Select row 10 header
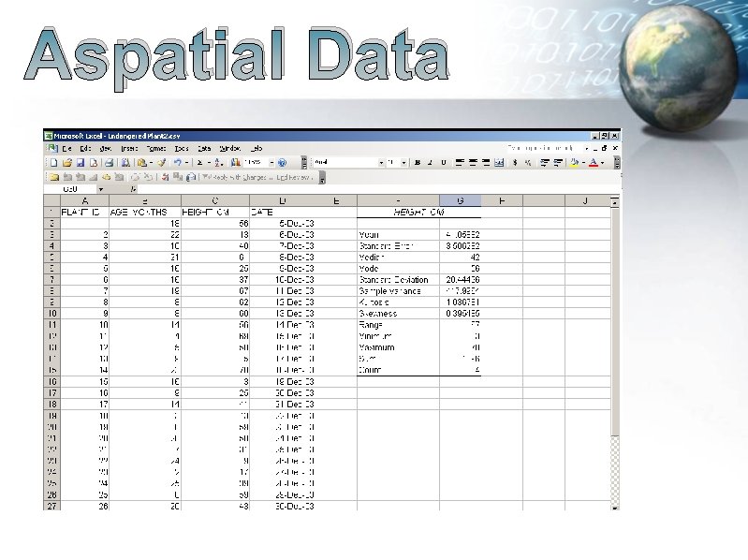This screenshot has height=560, width=748. [x=52, y=314]
